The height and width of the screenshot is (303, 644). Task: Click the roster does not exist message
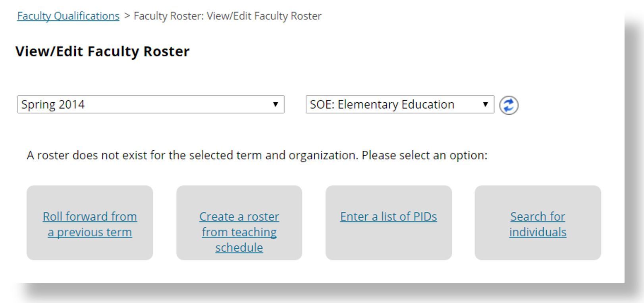coord(257,155)
